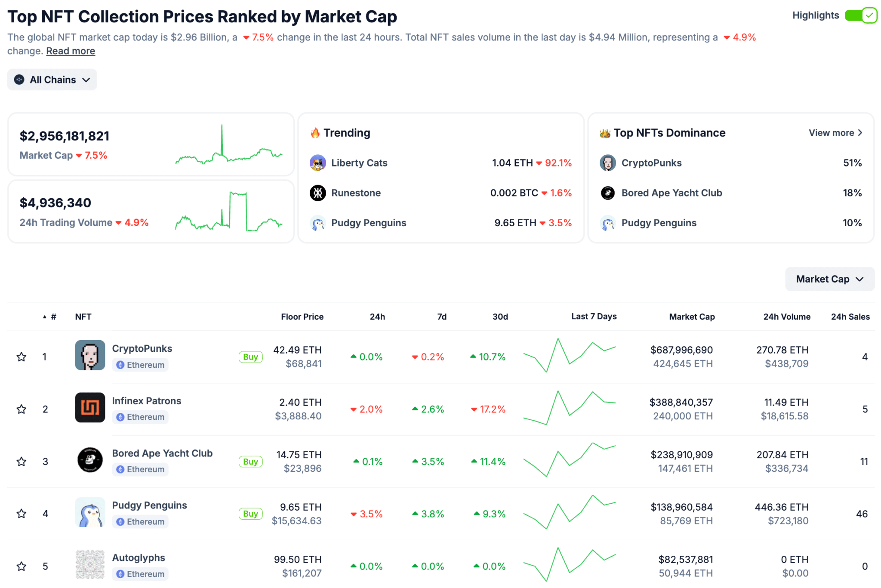This screenshot has height=588, width=881.
Task: Sort table by Floor Price column
Action: point(302,317)
